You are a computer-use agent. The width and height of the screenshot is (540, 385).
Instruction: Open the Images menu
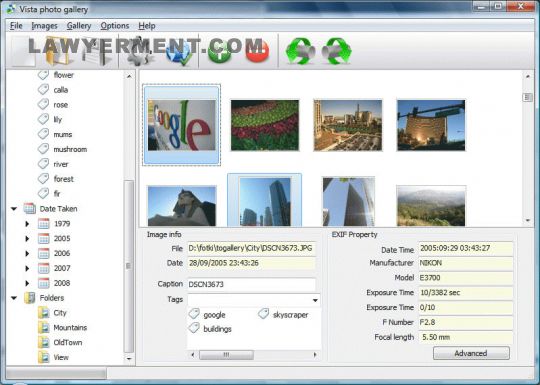pos(44,26)
